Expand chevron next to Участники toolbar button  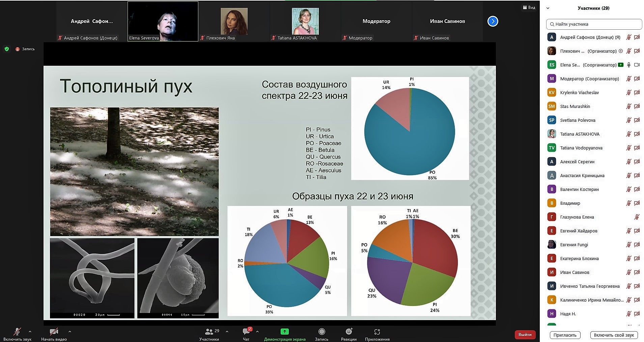[227, 332]
